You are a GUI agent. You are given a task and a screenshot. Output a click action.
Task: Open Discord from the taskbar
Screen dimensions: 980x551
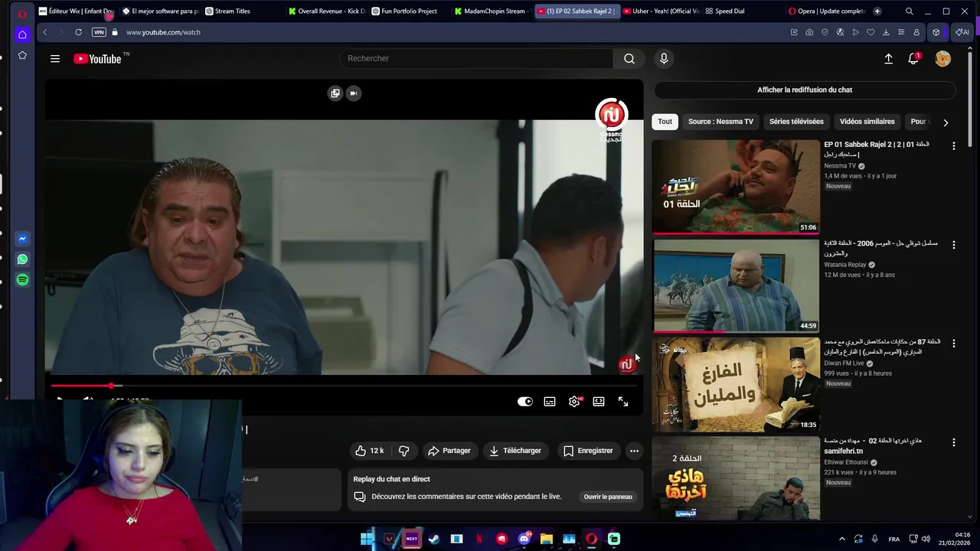click(x=524, y=539)
